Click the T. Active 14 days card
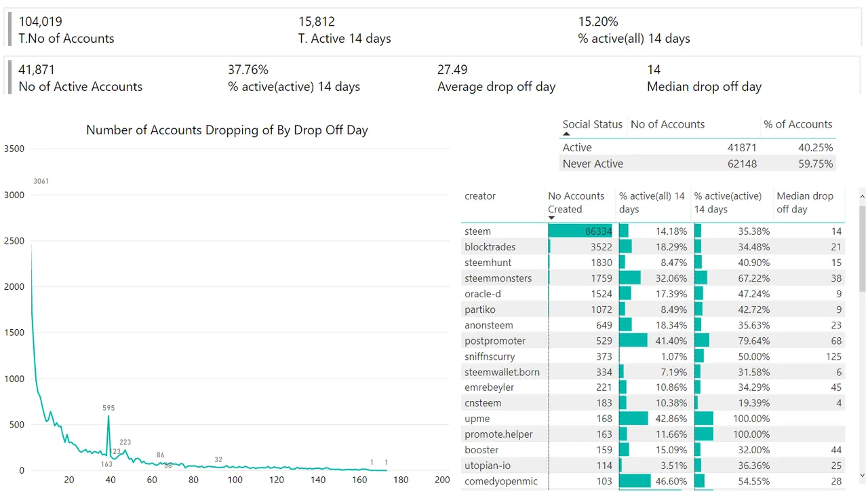Viewport: 868px width, 492px height. [x=344, y=30]
